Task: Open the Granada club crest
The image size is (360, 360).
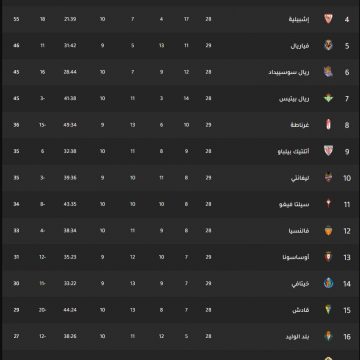Action: (328, 125)
